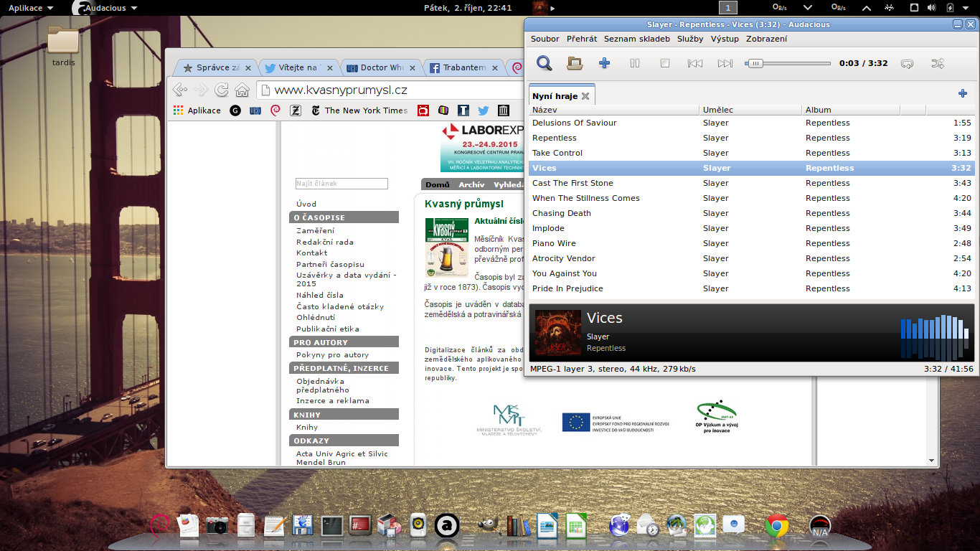The height and width of the screenshot is (551, 980).
Task: Open the tardis folder on desktop
Action: (63, 46)
